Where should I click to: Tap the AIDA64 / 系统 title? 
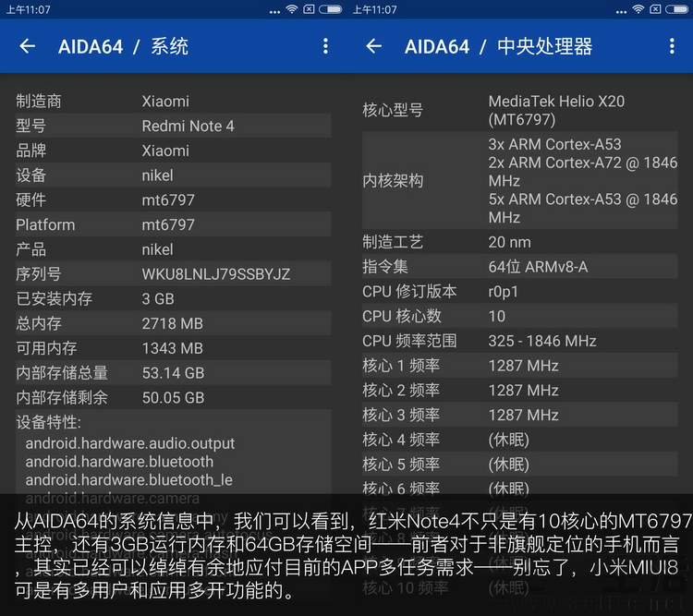(123, 46)
